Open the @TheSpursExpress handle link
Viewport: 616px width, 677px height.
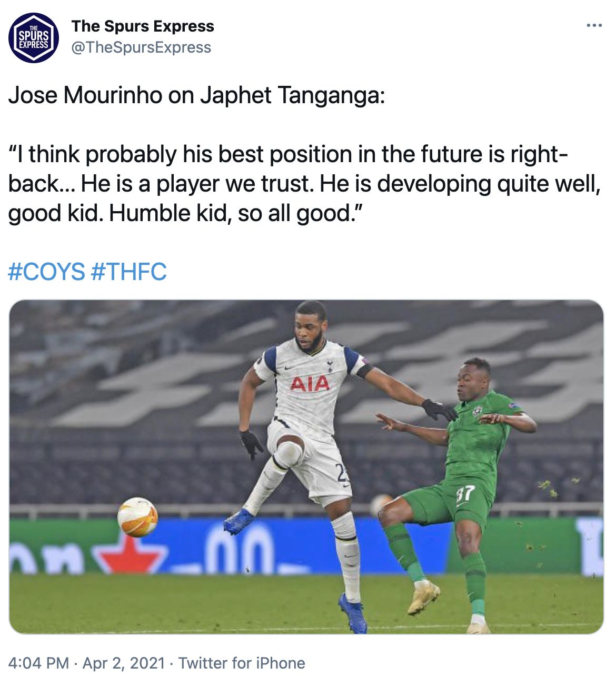(x=141, y=47)
